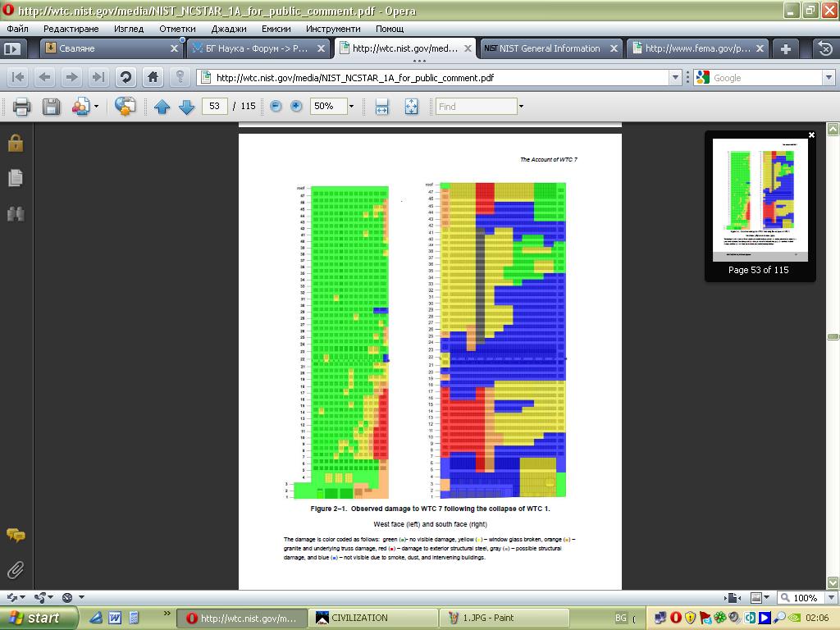Screen dimensions: 840x630
Task: Click the BG language indicator
Action: pos(620,618)
